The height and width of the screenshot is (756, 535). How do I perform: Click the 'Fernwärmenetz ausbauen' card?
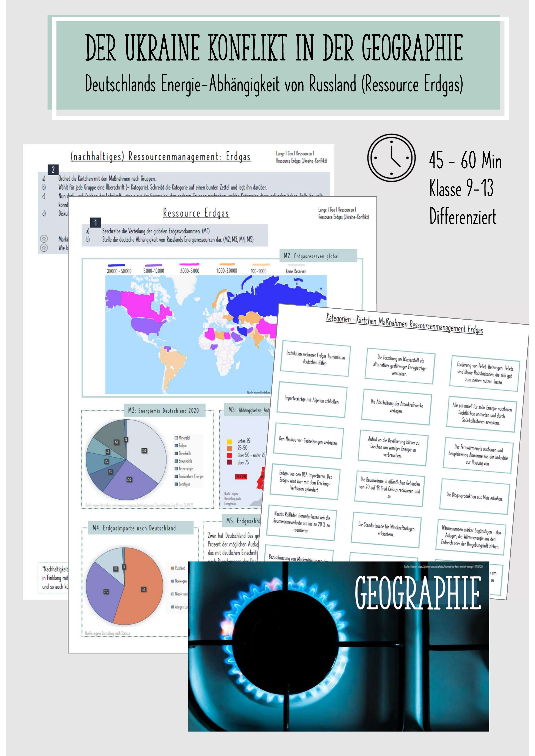(478, 455)
